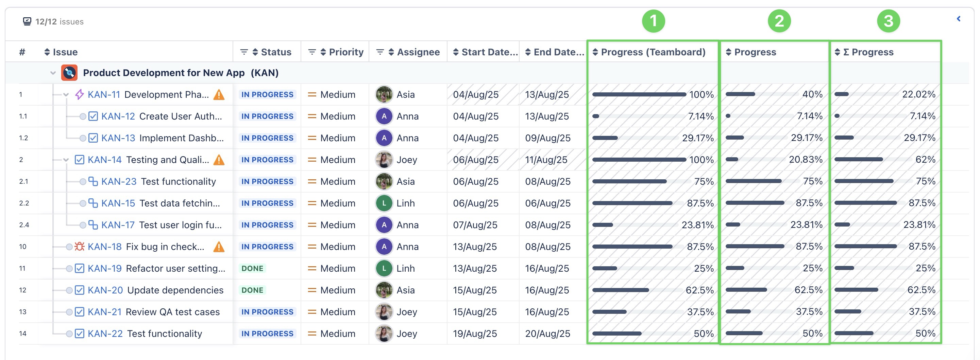Click the subtask icon of KAN-23
Screen dimensions: 980x360
coord(93,181)
